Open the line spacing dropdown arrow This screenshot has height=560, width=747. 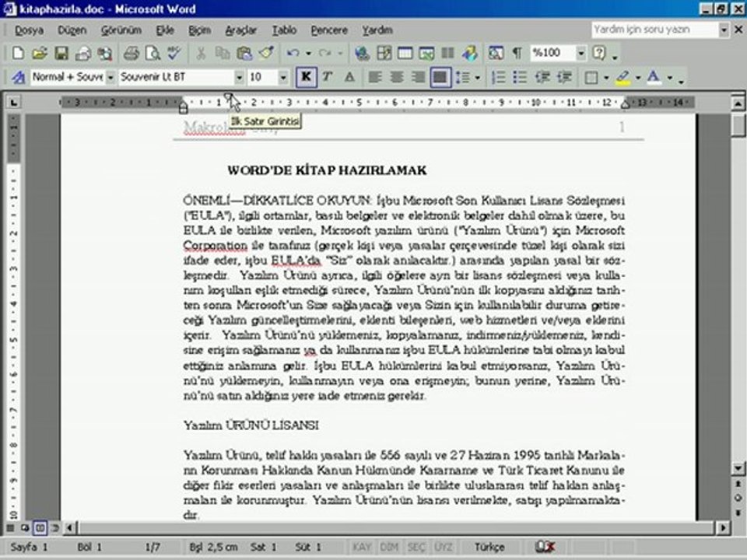click(477, 78)
